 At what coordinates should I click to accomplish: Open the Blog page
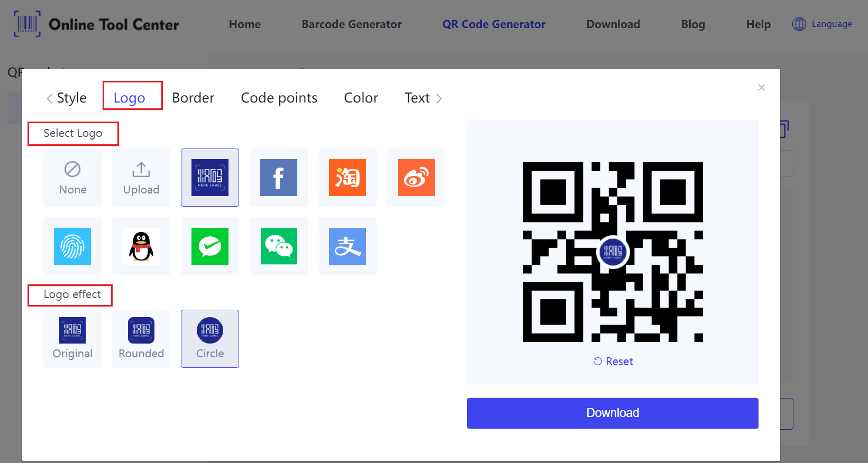pyautogui.click(x=693, y=24)
